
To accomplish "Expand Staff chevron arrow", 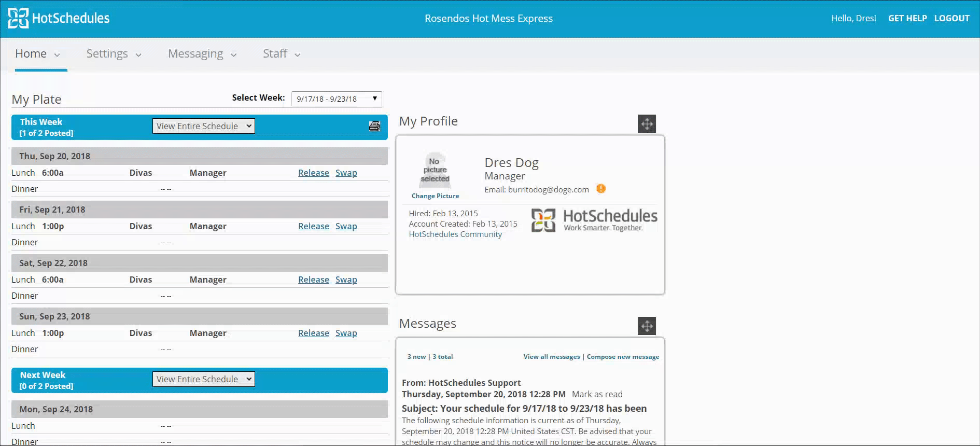I will point(297,55).
